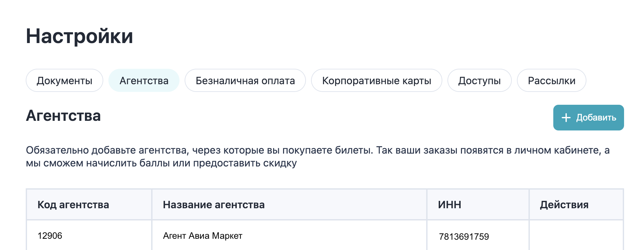644x250 pixels.
Task: Click the Название агентства column header
Action: point(214,205)
